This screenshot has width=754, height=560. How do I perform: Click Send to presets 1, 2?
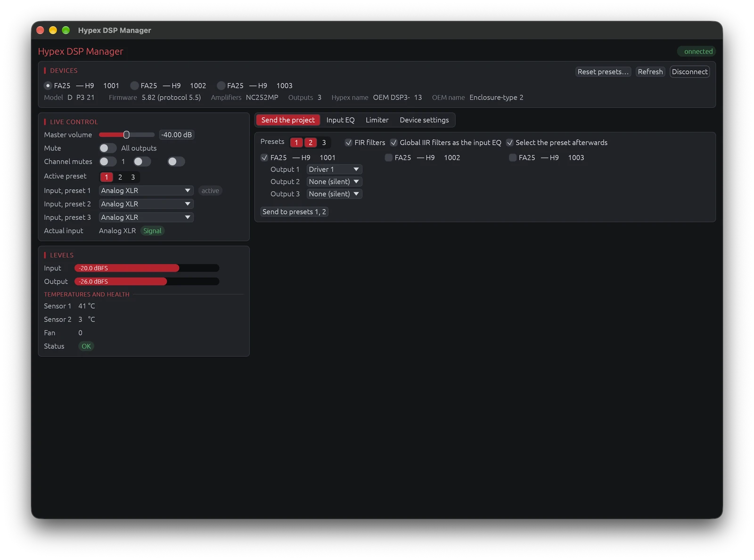294,212
